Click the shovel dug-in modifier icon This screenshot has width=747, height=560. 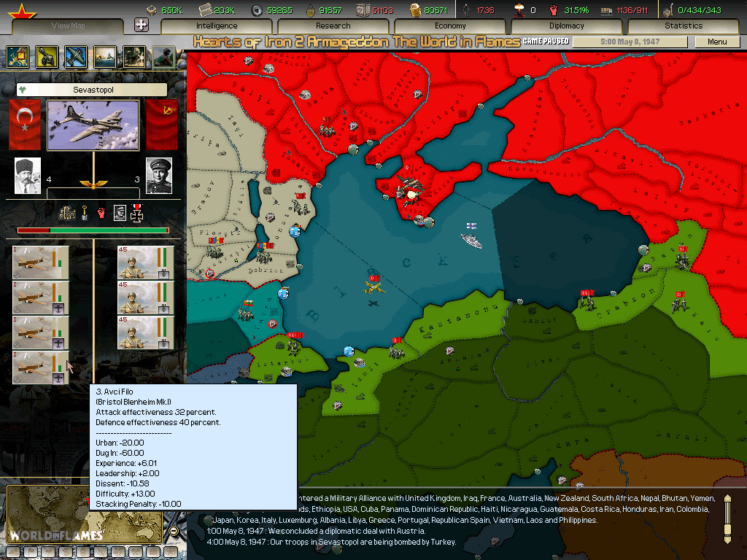pyautogui.click(x=85, y=213)
